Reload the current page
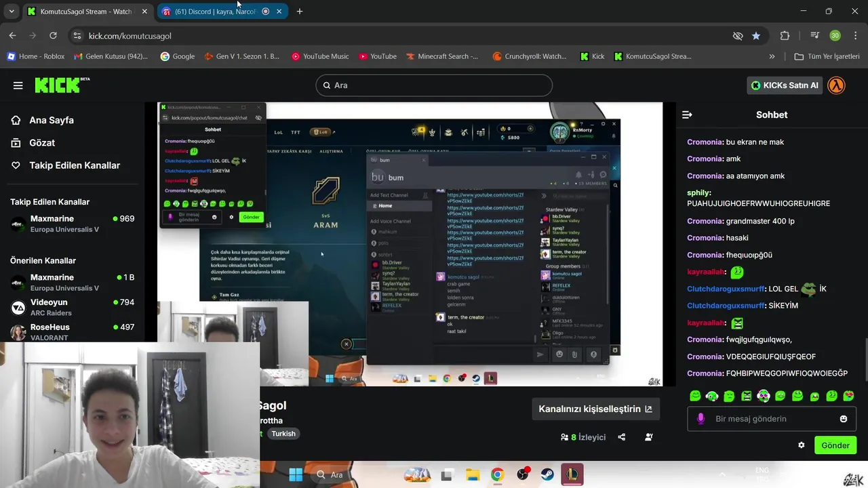868x488 pixels. click(53, 36)
